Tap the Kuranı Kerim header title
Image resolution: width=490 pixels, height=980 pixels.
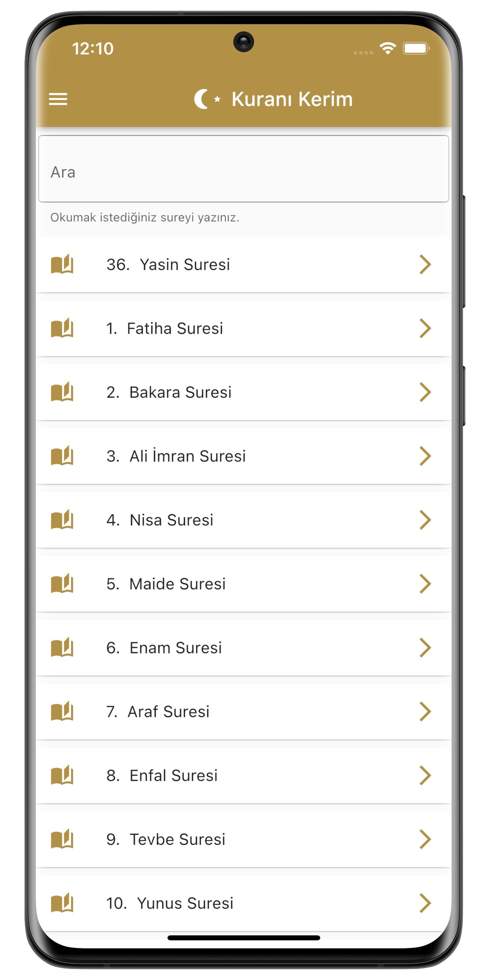coord(292,99)
